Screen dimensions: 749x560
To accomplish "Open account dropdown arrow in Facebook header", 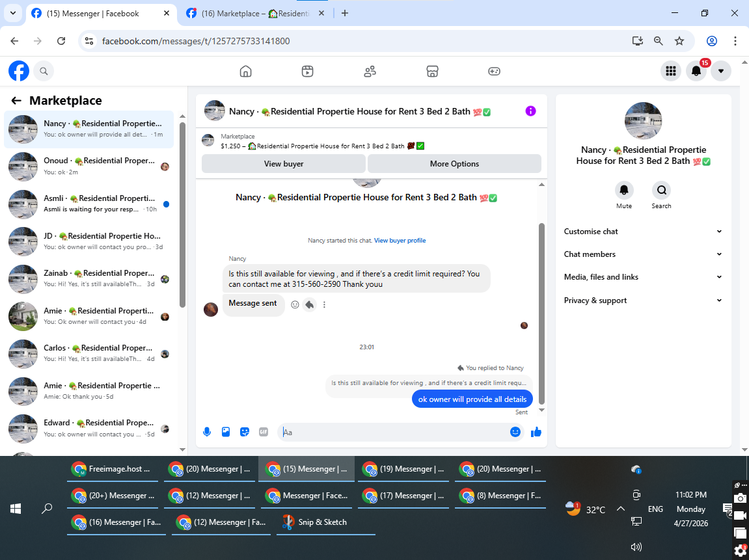I will point(721,71).
